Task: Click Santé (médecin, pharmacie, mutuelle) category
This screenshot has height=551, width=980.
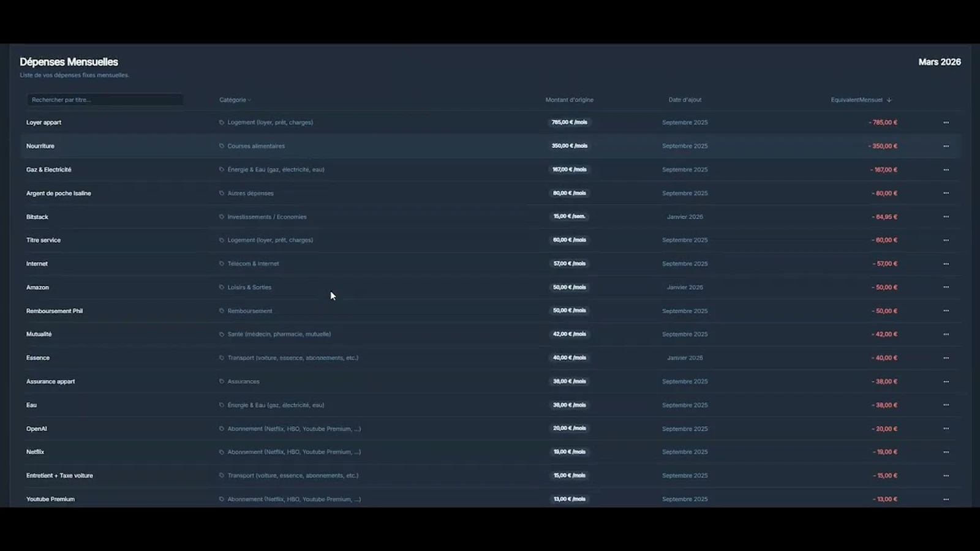Action: [279, 334]
